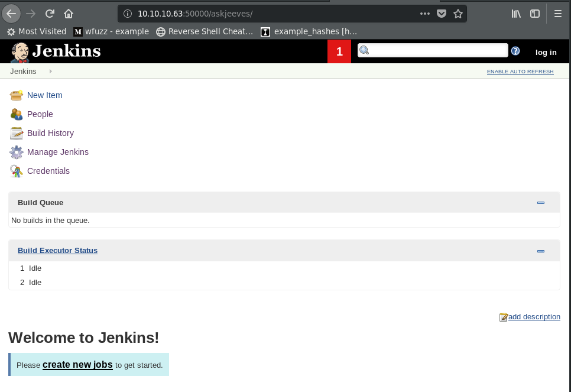Click the add description edit icon
571x392 pixels.
click(x=504, y=317)
